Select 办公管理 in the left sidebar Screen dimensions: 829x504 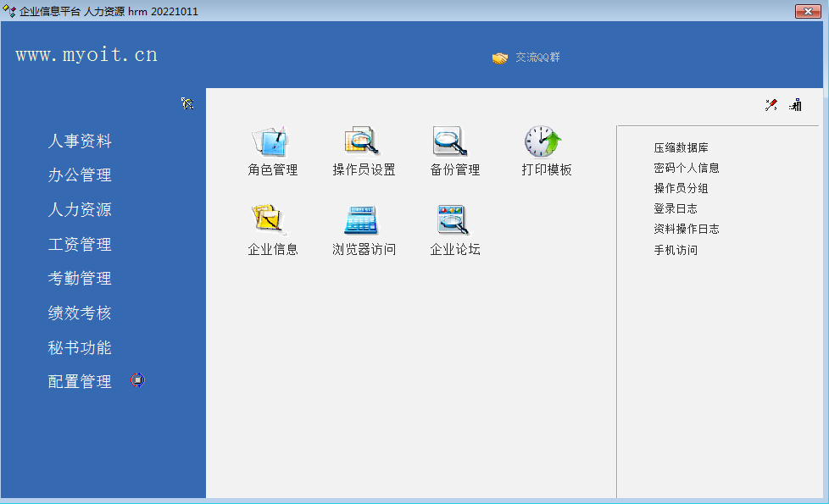tap(80, 175)
